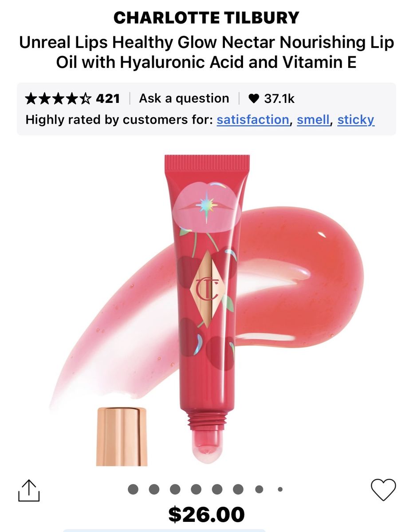Open the satisfaction review highlight
This screenshot has height=532, width=413.
(253, 120)
